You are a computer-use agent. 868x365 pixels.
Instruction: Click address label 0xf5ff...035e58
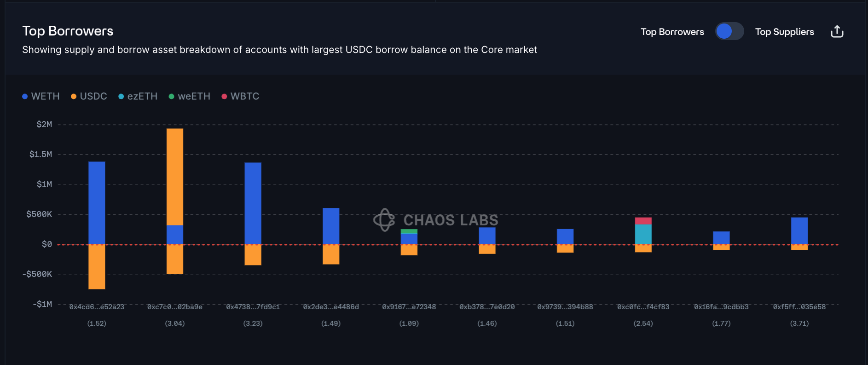799,307
